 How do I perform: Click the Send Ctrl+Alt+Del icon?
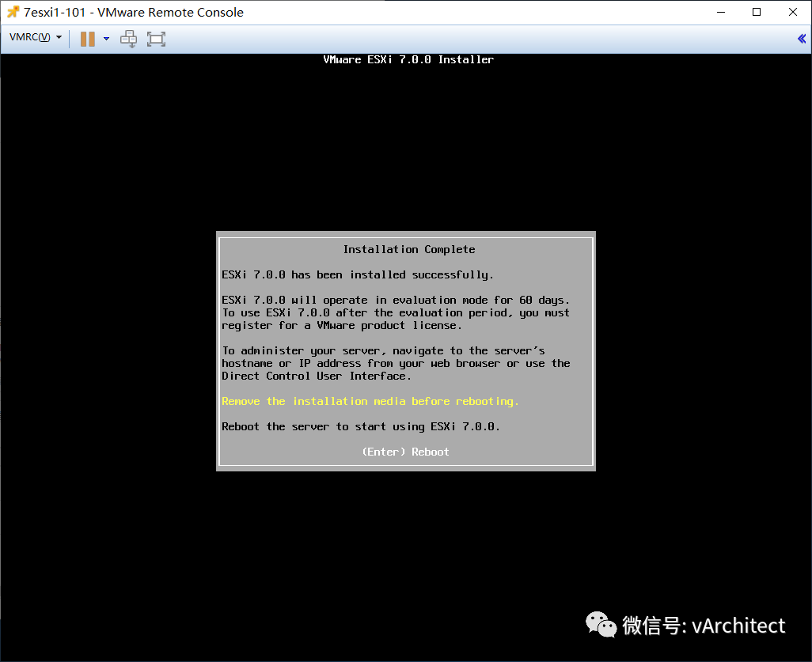[x=128, y=39]
